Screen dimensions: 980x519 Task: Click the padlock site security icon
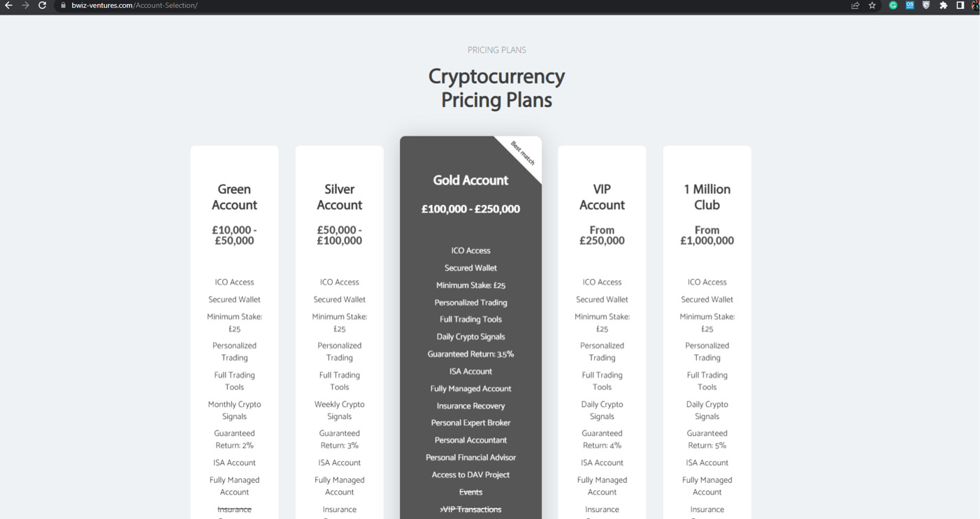pyautogui.click(x=63, y=6)
